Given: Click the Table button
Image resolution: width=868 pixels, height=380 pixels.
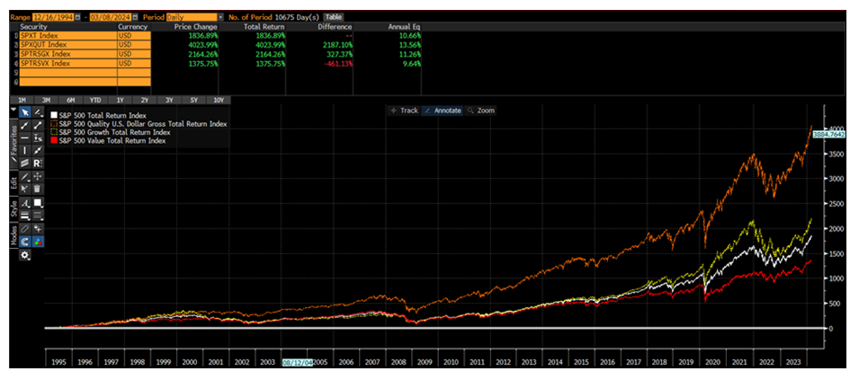Looking at the screenshot, I should [x=334, y=17].
